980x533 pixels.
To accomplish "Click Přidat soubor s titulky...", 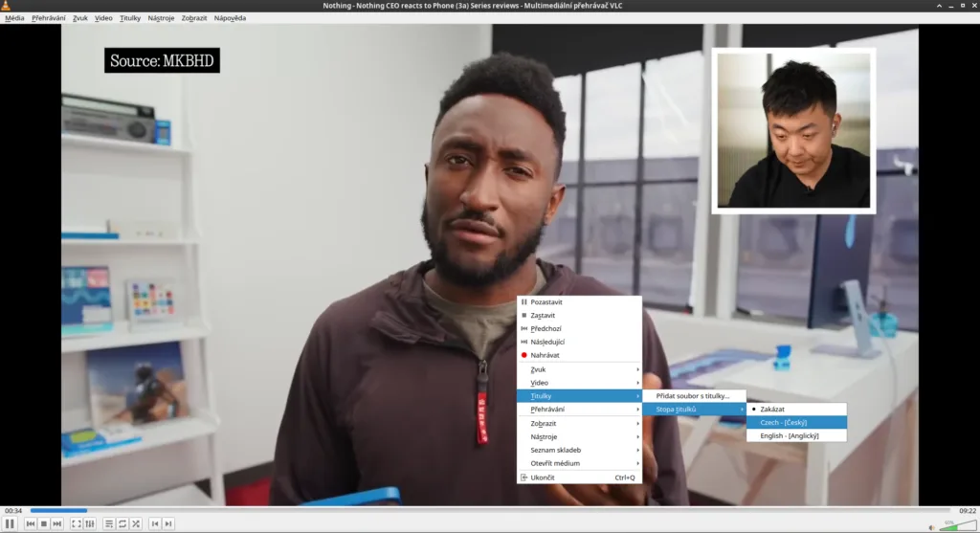I will (693, 395).
